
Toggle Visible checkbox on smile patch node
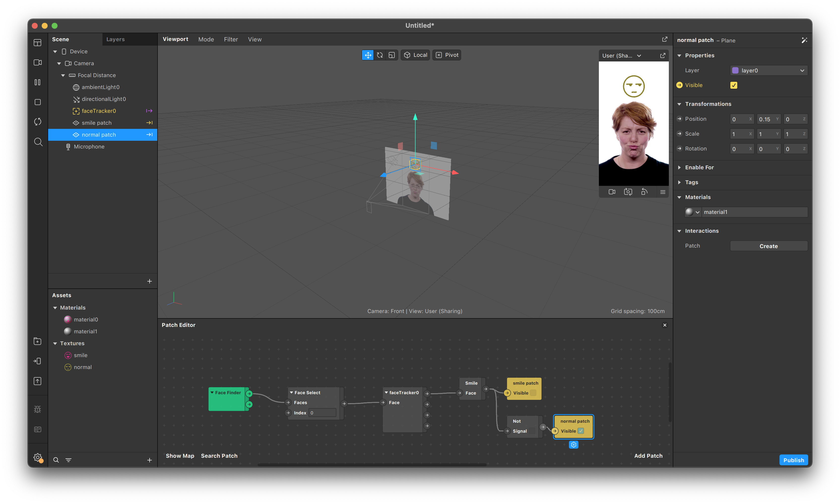(533, 393)
